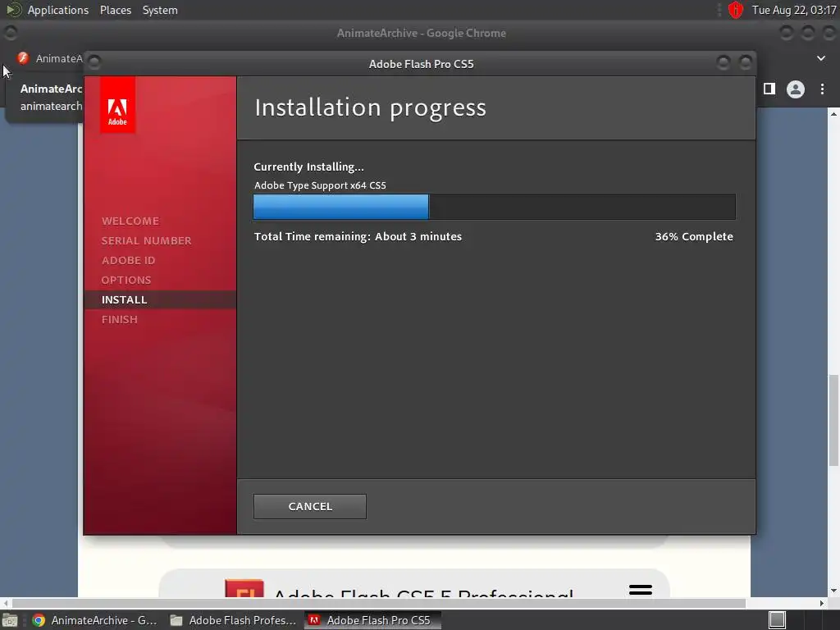Click Chrome window menu button at title left

coord(10,33)
